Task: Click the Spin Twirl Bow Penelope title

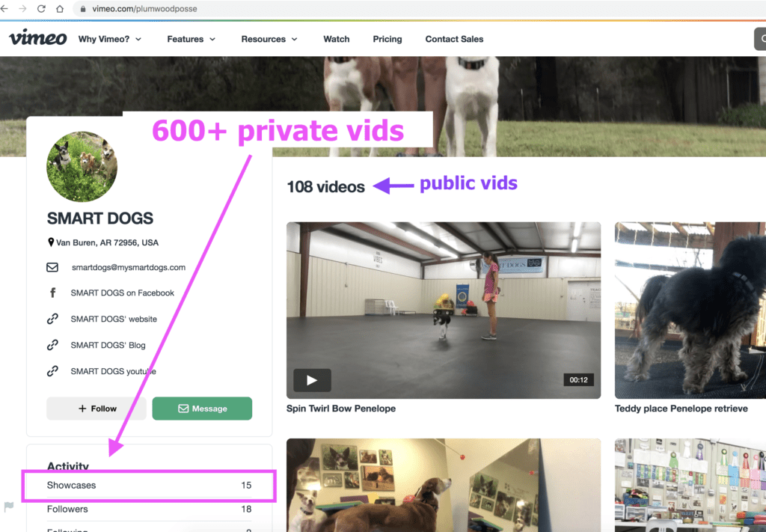Action: click(341, 409)
